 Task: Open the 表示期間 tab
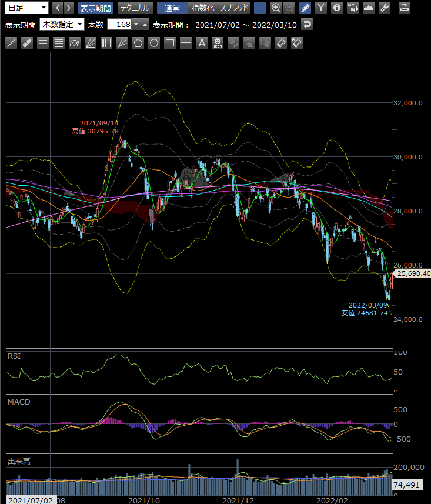(x=95, y=8)
